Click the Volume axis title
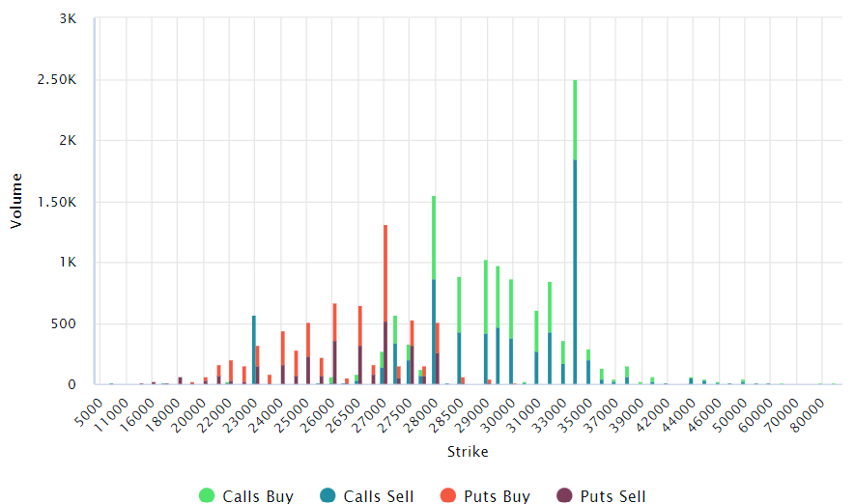The height and width of the screenshot is (504, 855). coord(16,201)
